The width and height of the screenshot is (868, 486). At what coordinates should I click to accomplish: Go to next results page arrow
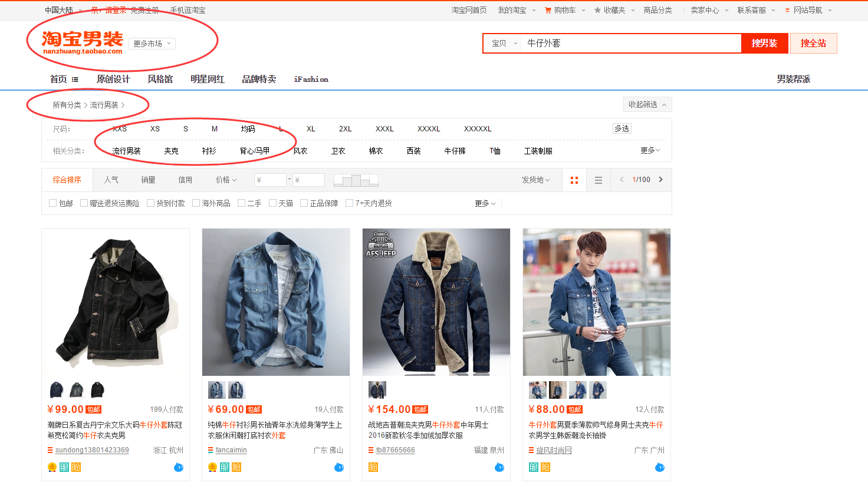pos(660,180)
